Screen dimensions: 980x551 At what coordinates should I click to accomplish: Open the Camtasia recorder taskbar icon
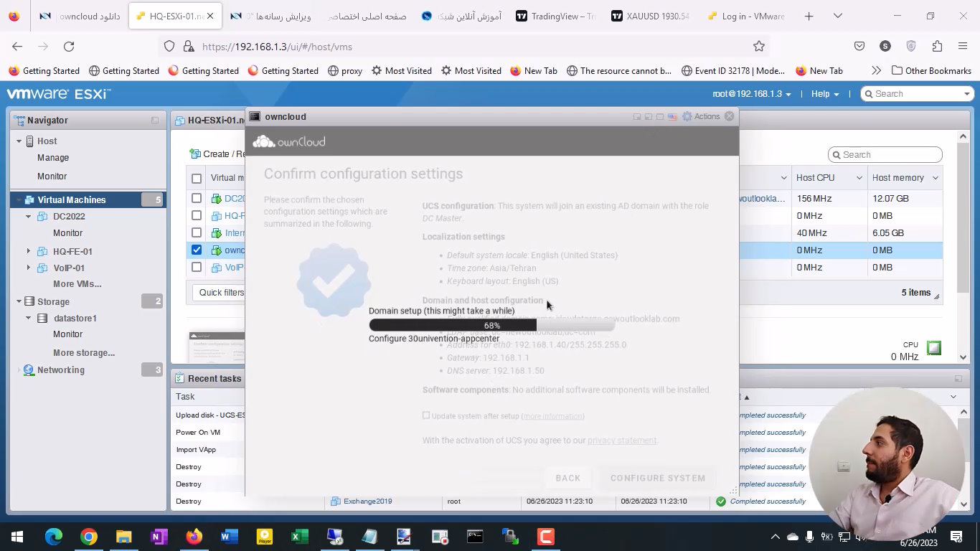point(545,537)
